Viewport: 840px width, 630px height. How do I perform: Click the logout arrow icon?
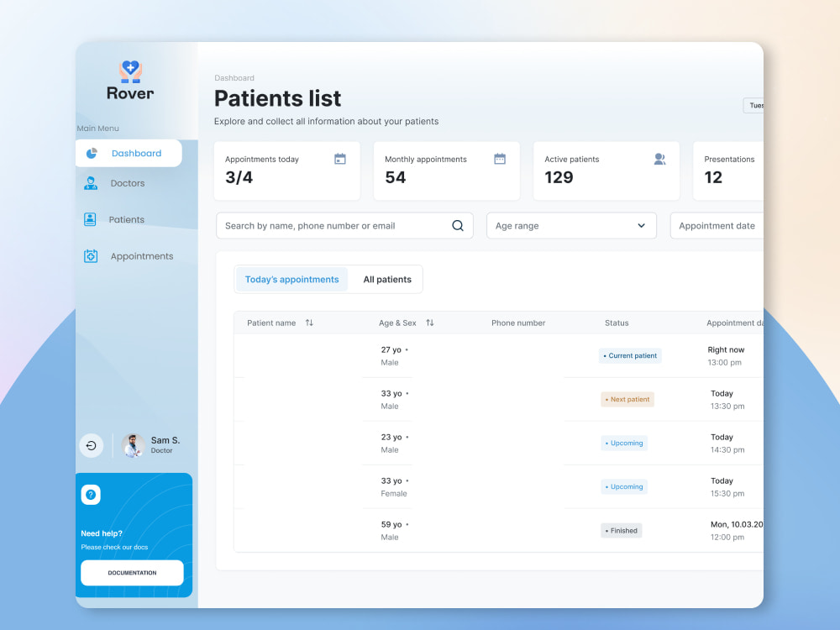pos(91,445)
